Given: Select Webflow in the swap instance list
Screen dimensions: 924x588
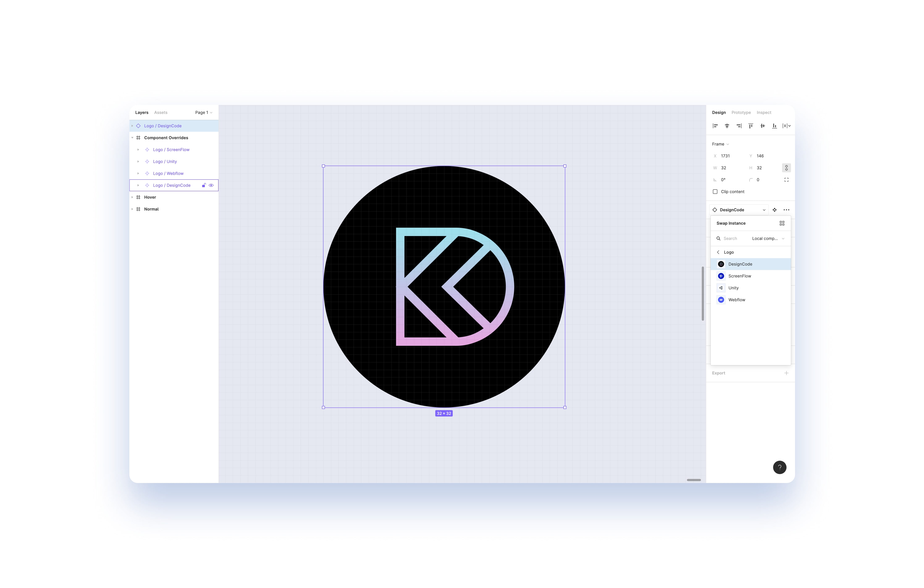Looking at the screenshot, I should tap(736, 300).
